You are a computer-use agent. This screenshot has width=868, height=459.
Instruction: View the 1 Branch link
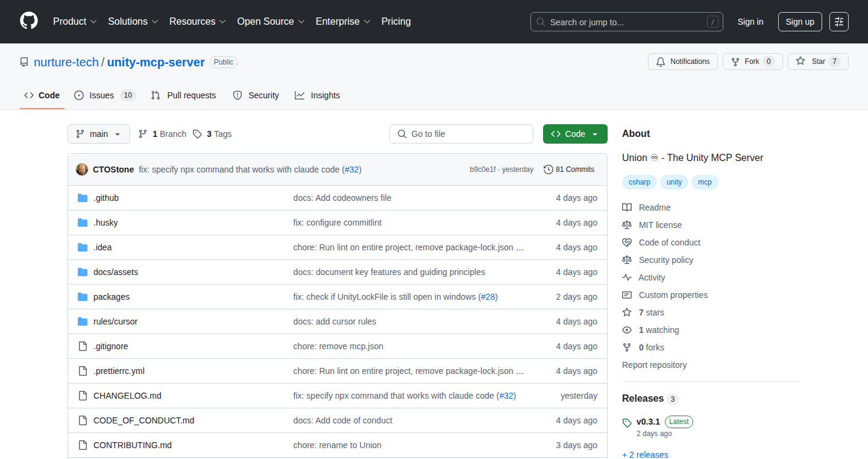[162, 134]
